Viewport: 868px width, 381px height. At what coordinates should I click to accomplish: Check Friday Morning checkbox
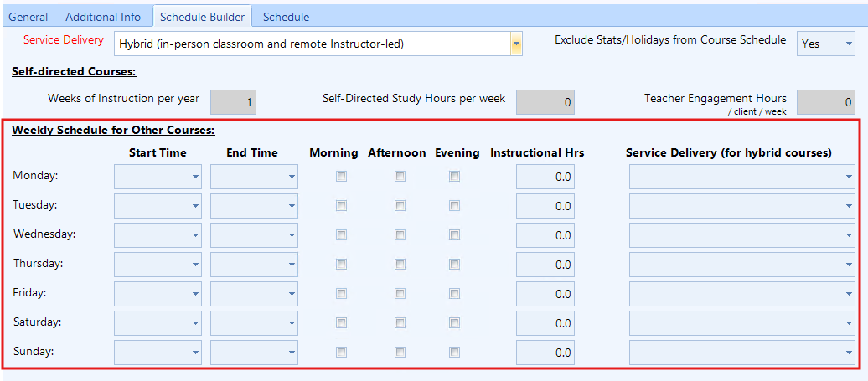[342, 294]
